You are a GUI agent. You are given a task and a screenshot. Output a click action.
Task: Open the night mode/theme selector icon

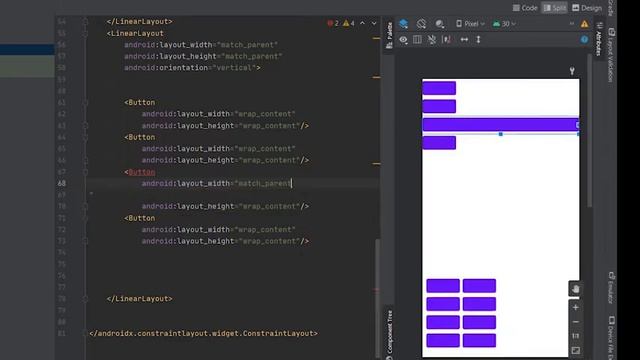[440, 24]
